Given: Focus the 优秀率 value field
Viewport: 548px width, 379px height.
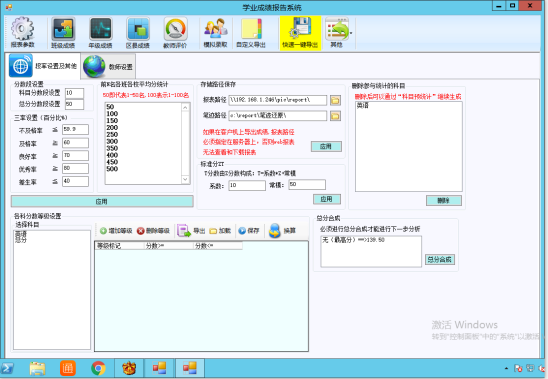Looking at the screenshot, I should pyautogui.click(x=75, y=168).
